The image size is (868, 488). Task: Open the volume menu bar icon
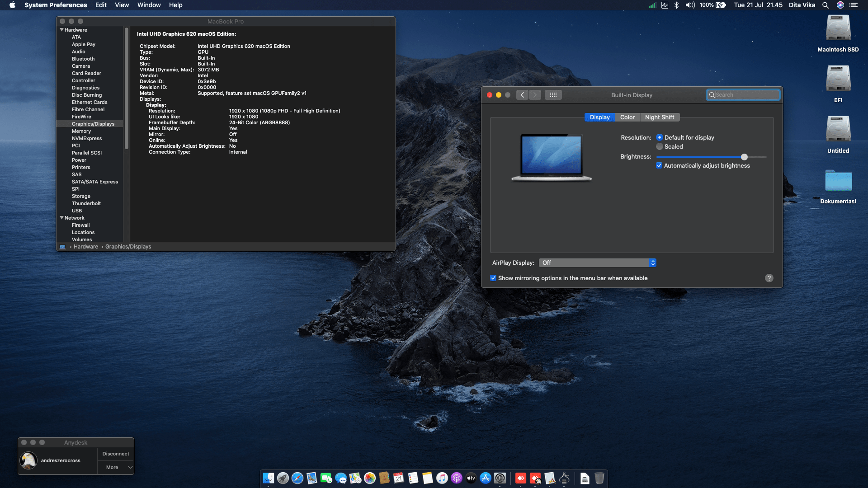click(x=690, y=5)
